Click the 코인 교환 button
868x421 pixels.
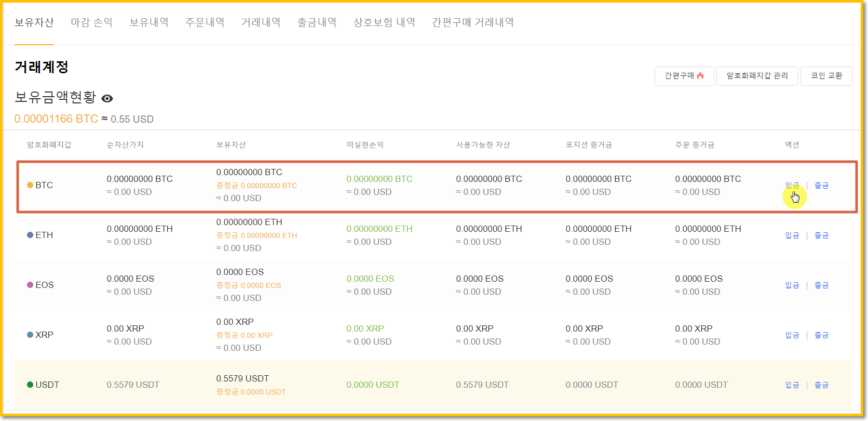(x=826, y=76)
